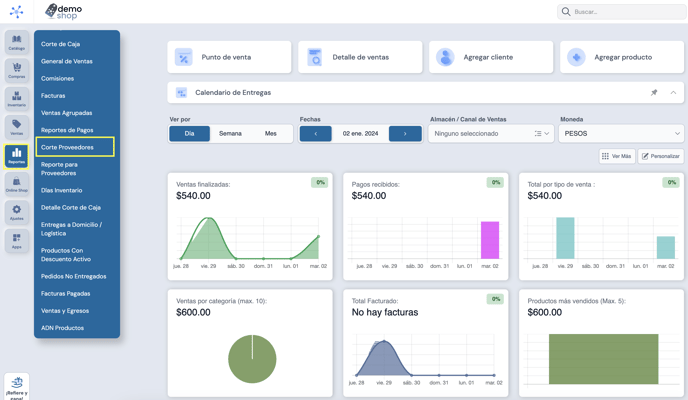Image resolution: width=688 pixels, height=400 pixels.
Task: Click the Personalizar button
Action: 661,156
